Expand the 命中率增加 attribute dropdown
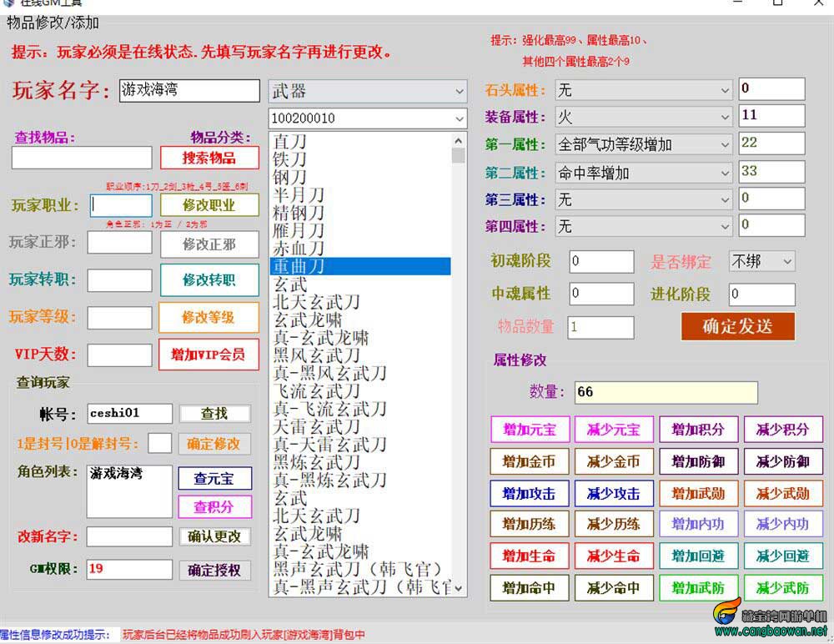Image resolution: width=834 pixels, height=644 pixels. 644,173
